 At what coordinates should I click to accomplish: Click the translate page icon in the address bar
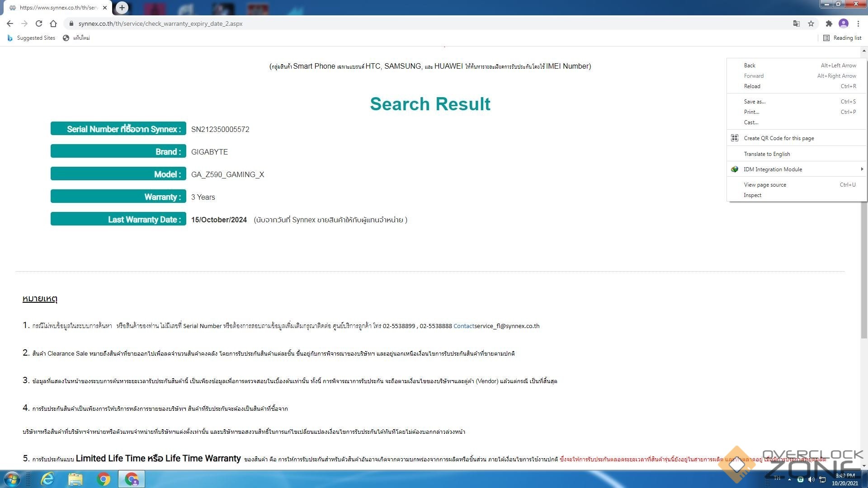click(797, 23)
